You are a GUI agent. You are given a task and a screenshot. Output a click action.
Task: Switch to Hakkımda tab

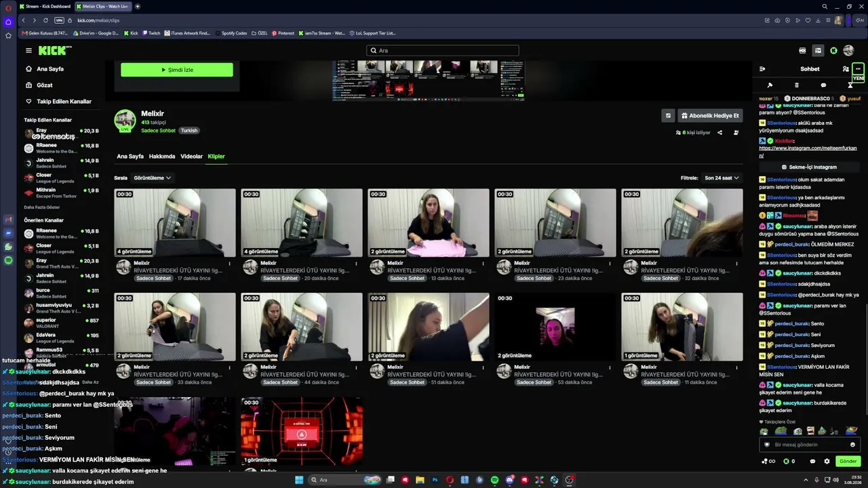162,157
